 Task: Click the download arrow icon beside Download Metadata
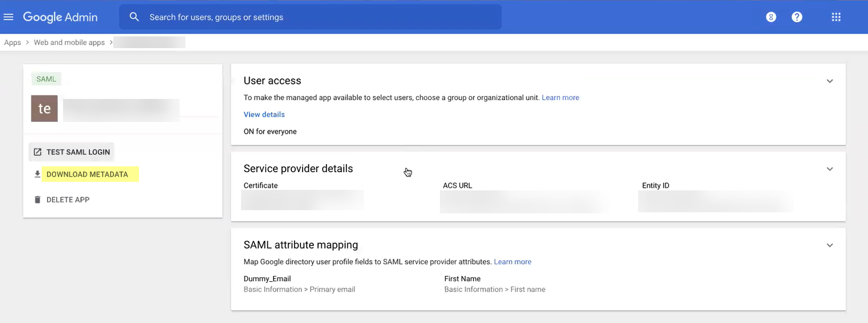click(37, 174)
